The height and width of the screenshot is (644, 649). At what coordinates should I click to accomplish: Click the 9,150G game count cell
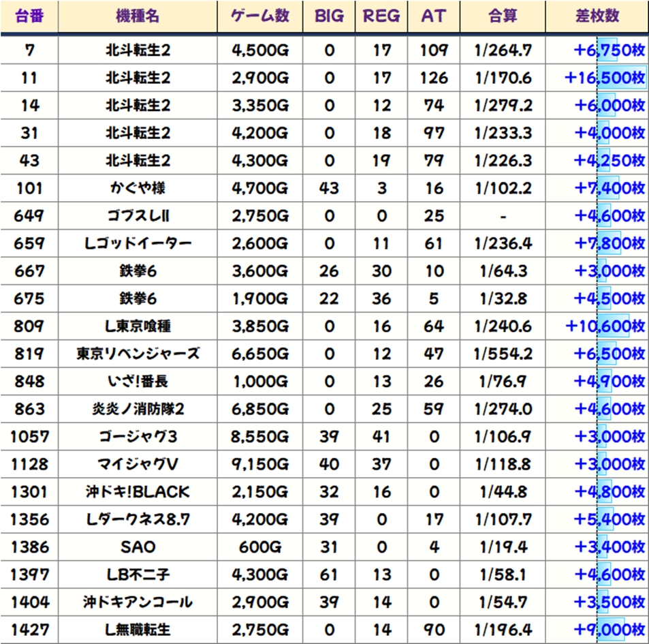pos(260,464)
